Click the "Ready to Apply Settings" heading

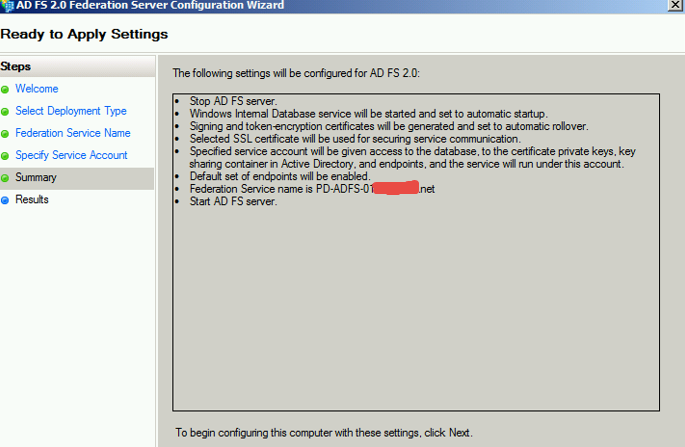coord(84,35)
